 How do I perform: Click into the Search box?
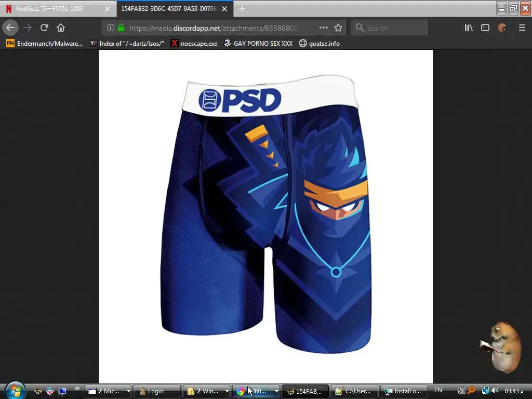point(389,28)
